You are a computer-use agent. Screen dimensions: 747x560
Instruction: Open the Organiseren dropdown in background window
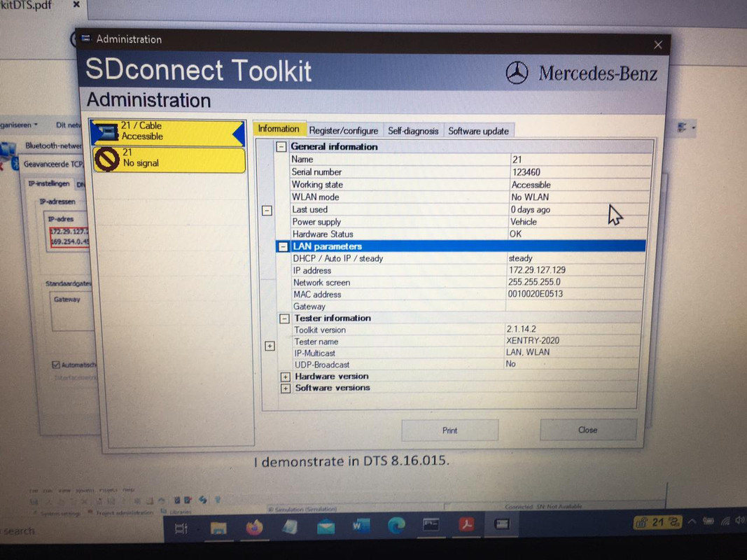18,125
